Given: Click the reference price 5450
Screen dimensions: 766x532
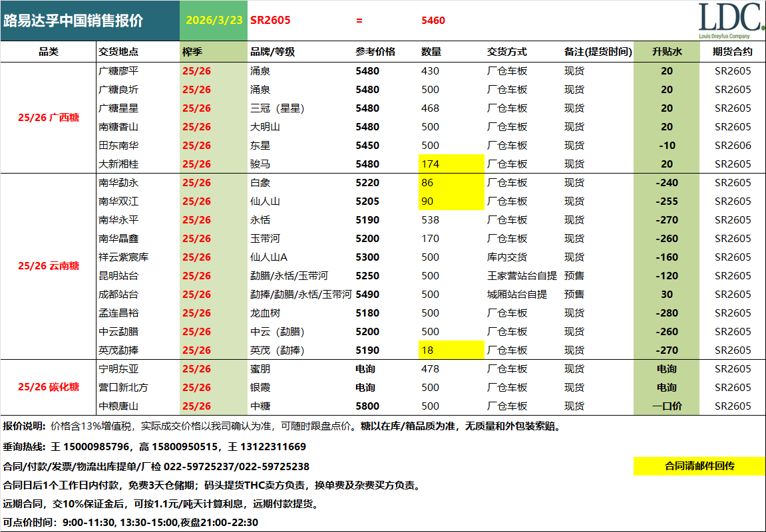Looking at the screenshot, I should pos(367,146).
